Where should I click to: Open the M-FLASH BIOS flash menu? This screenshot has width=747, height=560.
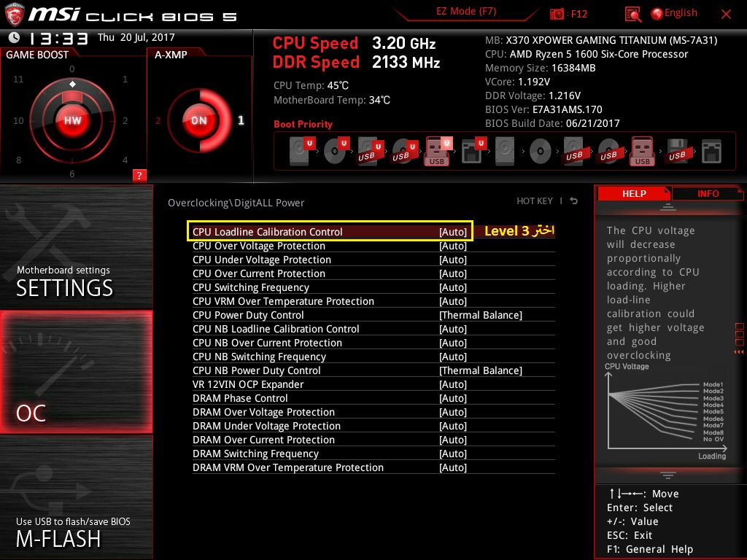point(76,497)
